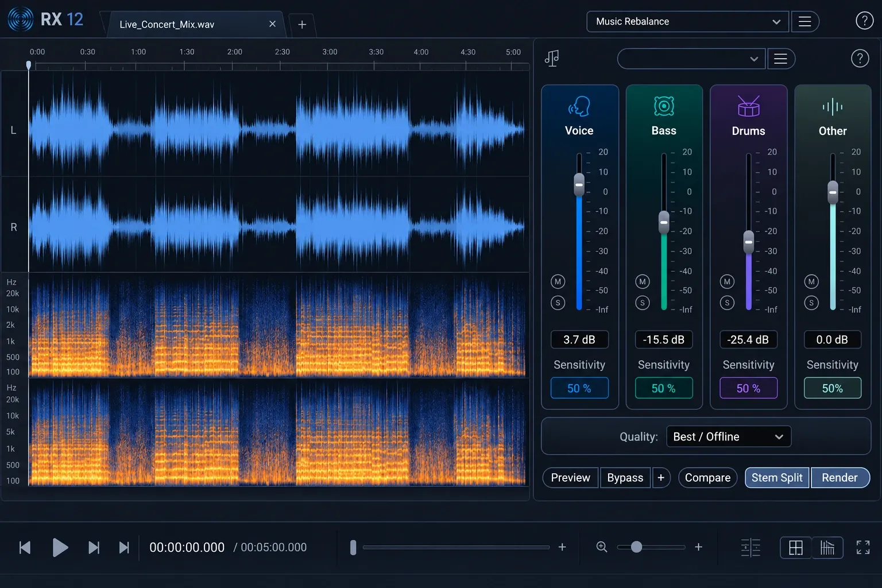Image resolution: width=882 pixels, height=588 pixels.
Task: Open the Quality dropdown set to Best / Offline
Action: click(729, 437)
